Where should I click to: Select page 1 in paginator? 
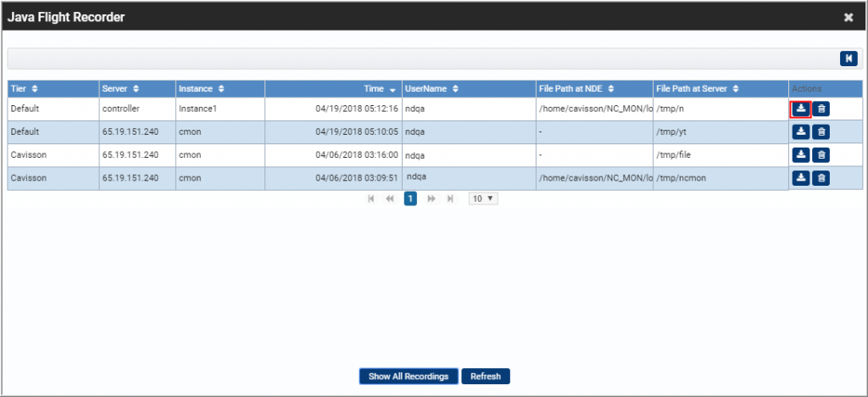pos(410,198)
